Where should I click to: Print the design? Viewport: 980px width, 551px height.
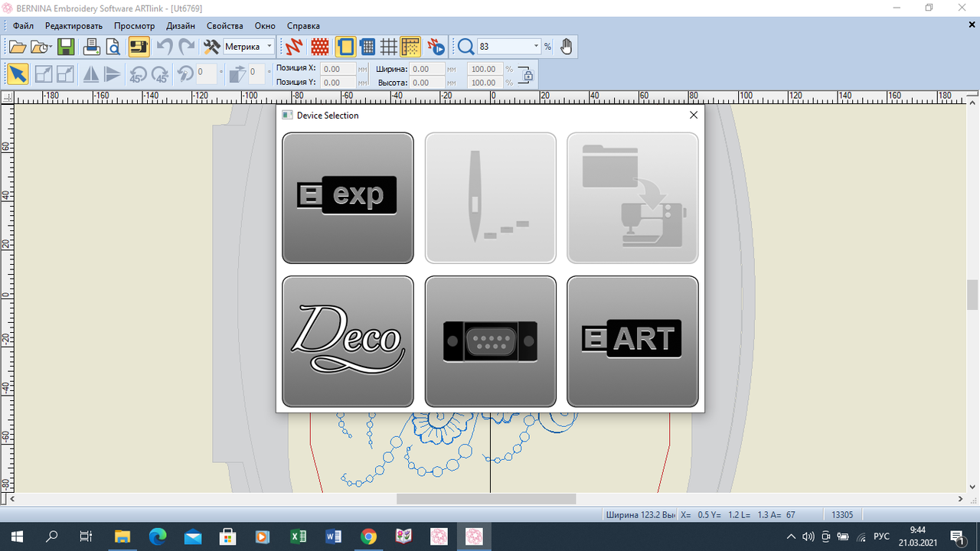(92, 47)
